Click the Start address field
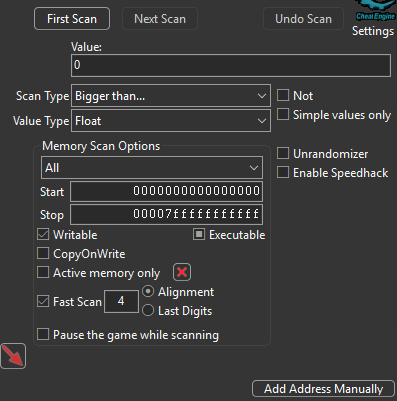The image size is (397, 401). [x=166, y=191]
